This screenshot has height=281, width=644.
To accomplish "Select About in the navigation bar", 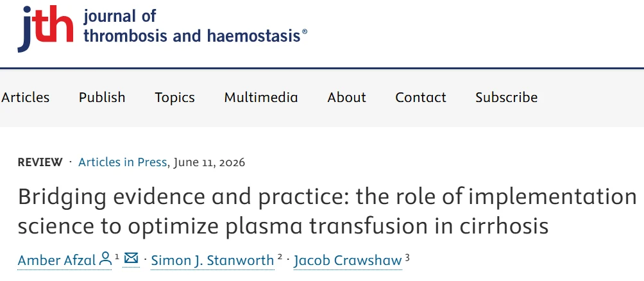I will (x=346, y=98).
